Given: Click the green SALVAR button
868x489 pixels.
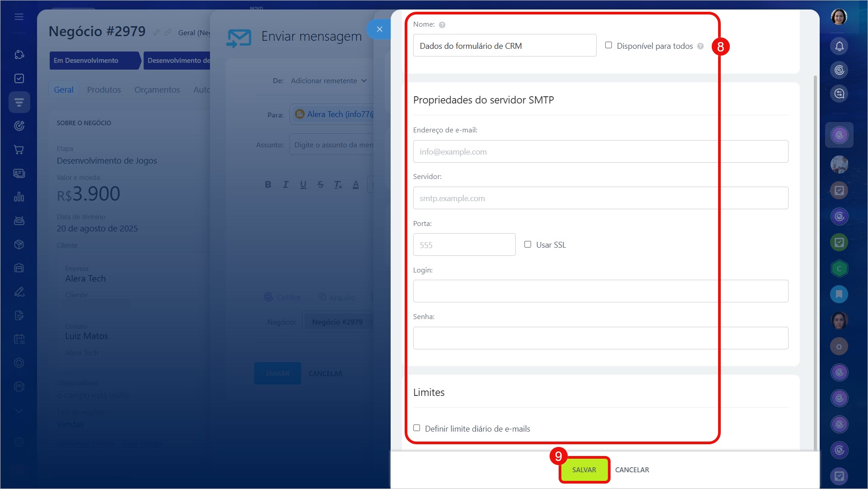Looking at the screenshot, I should (x=584, y=470).
